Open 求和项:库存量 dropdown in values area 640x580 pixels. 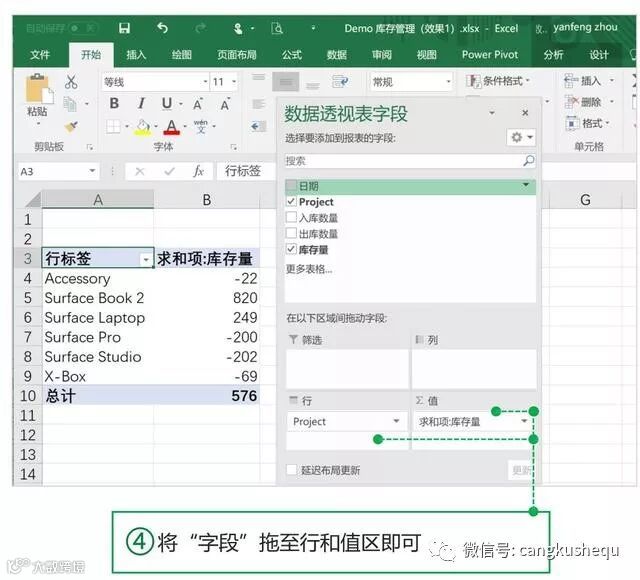524,421
